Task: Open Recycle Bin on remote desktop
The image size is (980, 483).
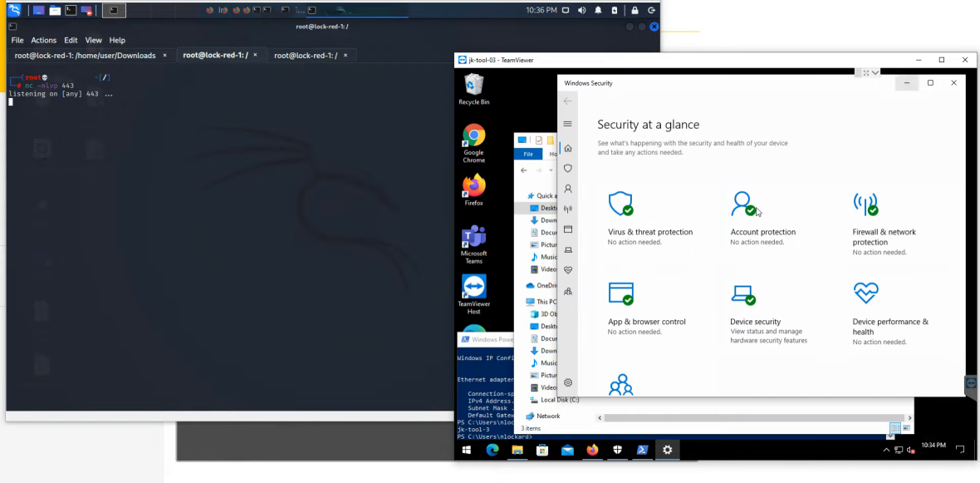Action: [473, 89]
